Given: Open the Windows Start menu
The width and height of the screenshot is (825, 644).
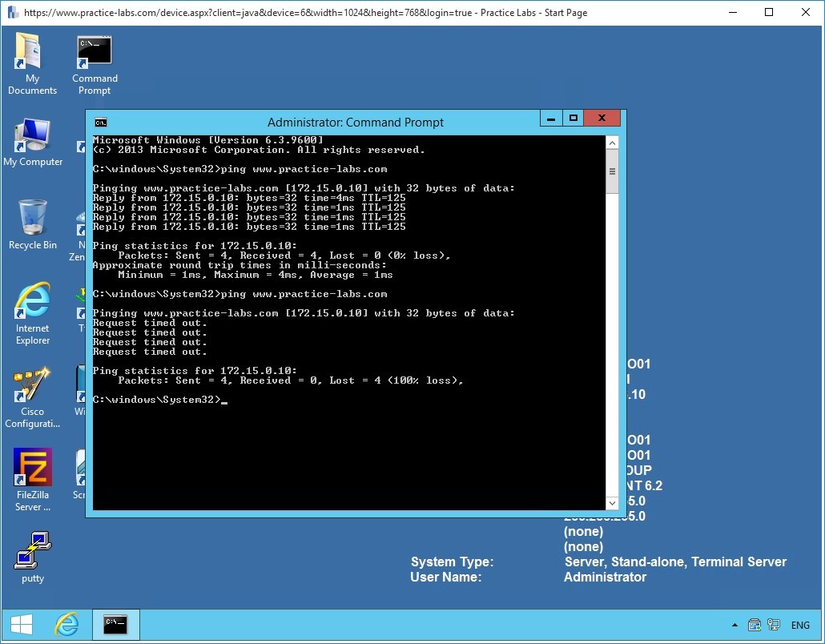Looking at the screenshot, I should 20,625.
